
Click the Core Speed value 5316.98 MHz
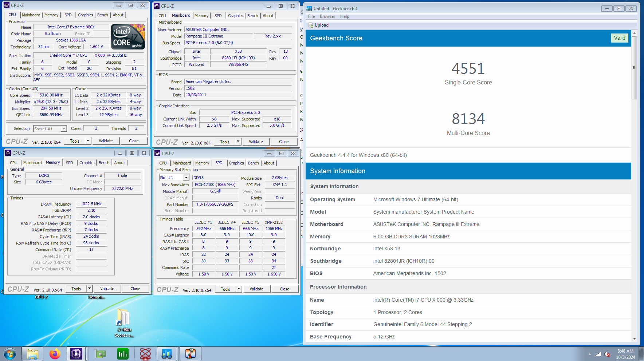tap(51, 95)
